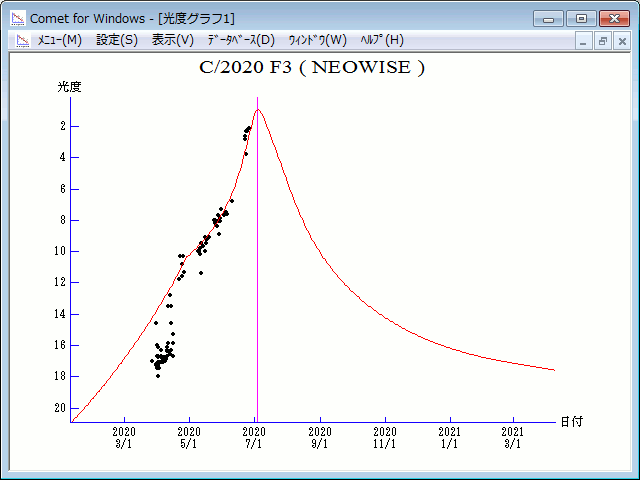Click the peak of the red light curve
The height and width of the screenshot is (480, 640).
(258, 110)
